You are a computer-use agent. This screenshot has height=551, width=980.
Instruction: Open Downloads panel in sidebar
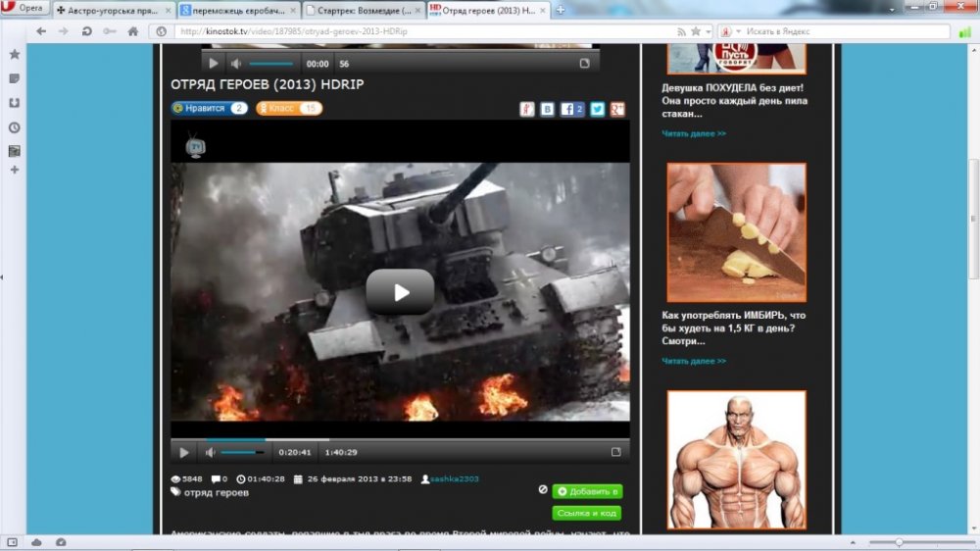coord(15,103)
